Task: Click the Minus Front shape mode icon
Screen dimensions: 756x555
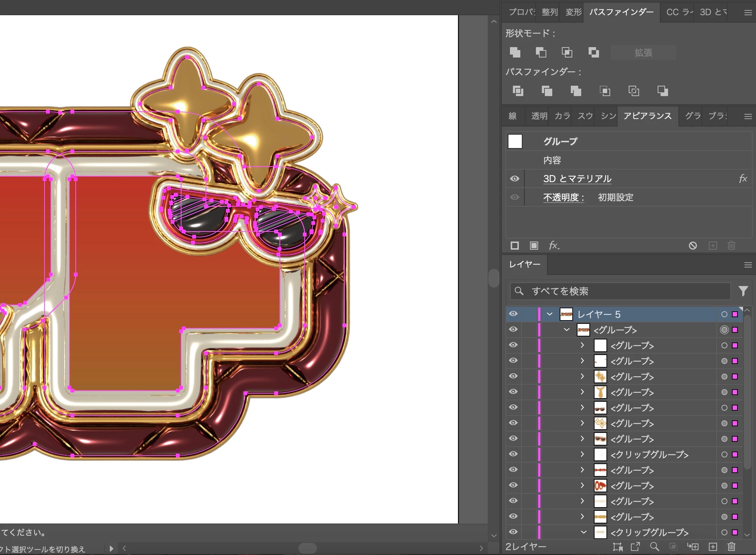Action: (x=541, y=52)
